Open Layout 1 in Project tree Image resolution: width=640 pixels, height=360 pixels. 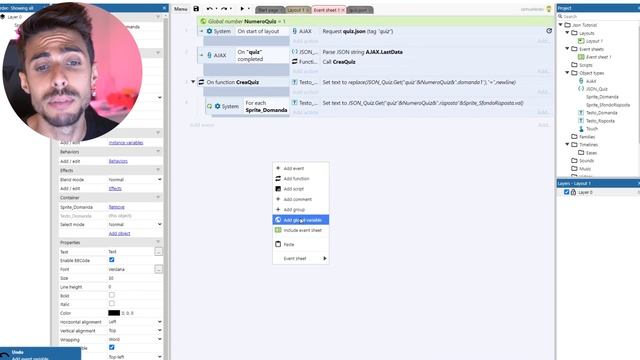[594, 41]
